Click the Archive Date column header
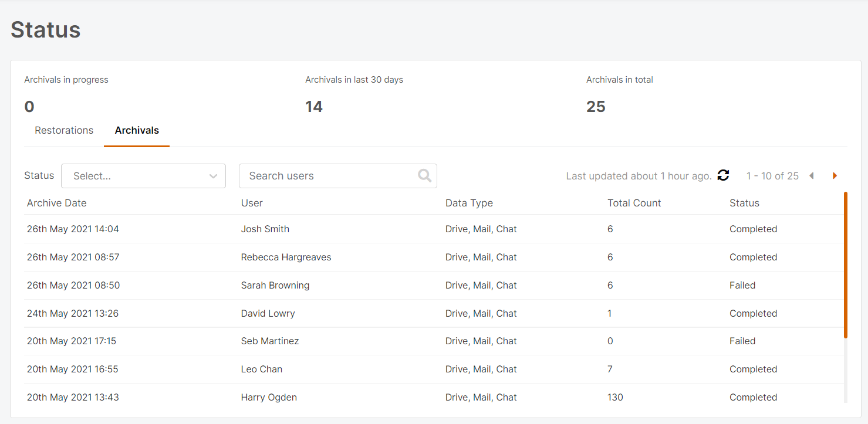The height and width of the screenshot is (424, 868). pos(56,203)
